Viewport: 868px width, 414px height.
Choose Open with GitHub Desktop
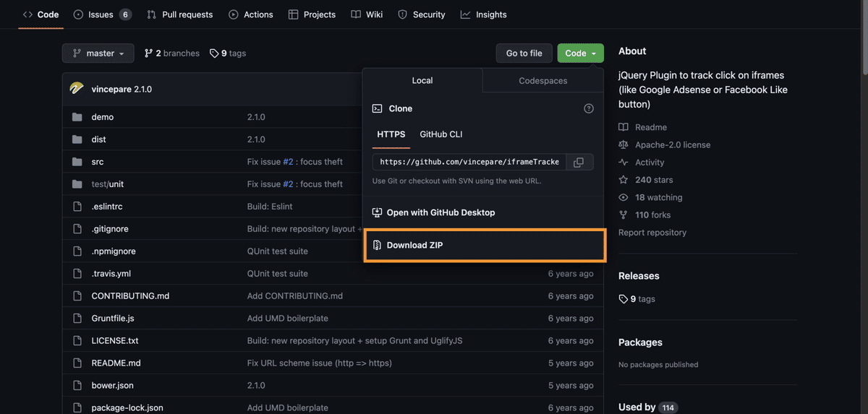pos(433,212)
